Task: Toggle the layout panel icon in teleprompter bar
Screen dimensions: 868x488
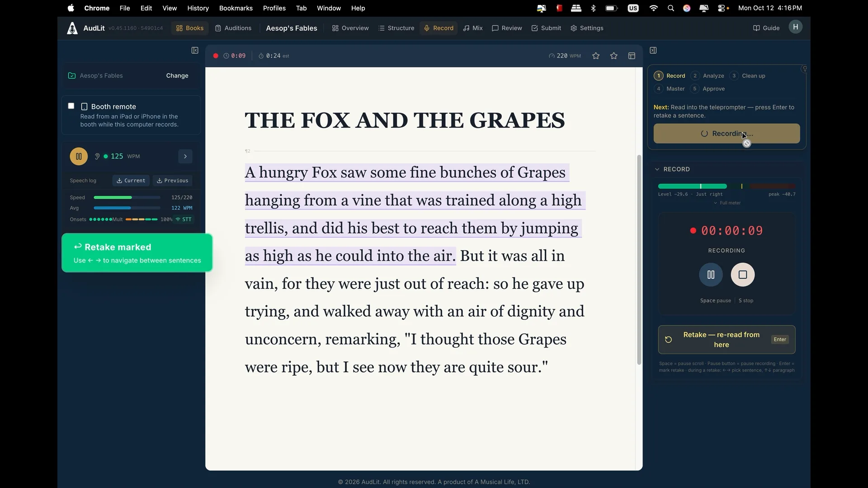Action: coord(632,56)
